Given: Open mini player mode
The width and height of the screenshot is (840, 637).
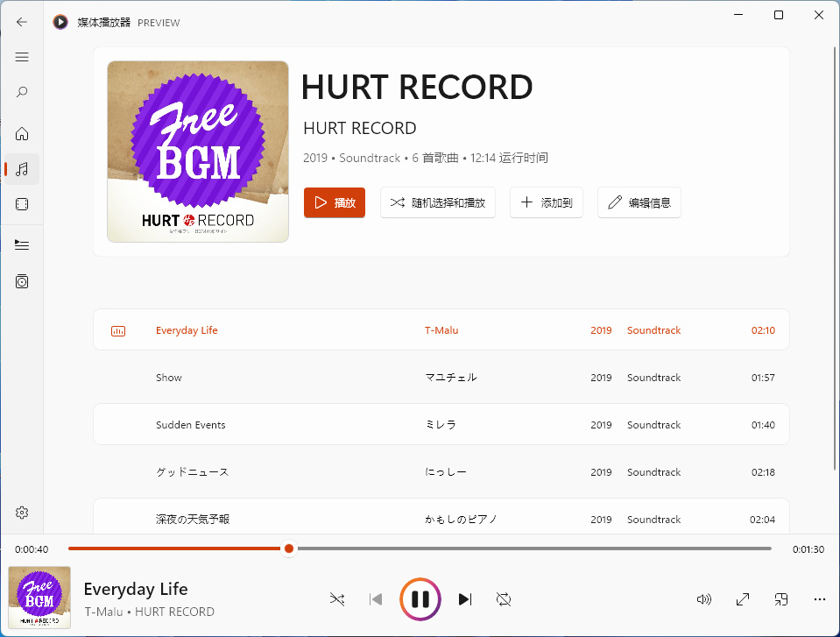Looking at the screenshot, I should [781, 599].
